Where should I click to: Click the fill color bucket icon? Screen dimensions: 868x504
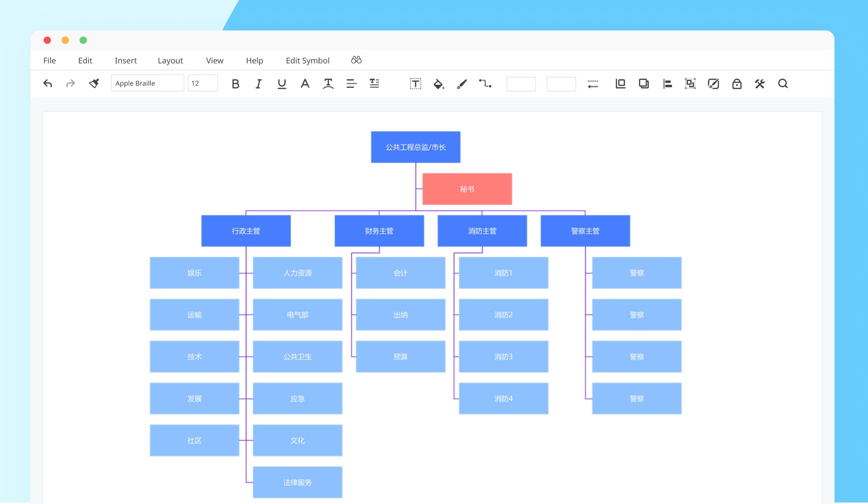pyautogui.click(x=439, y=84)
